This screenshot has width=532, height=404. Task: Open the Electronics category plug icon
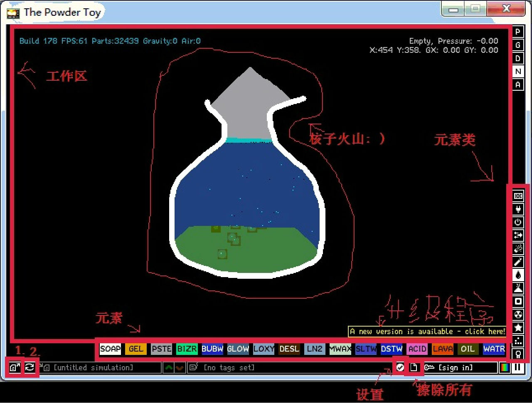pos(518,209)
